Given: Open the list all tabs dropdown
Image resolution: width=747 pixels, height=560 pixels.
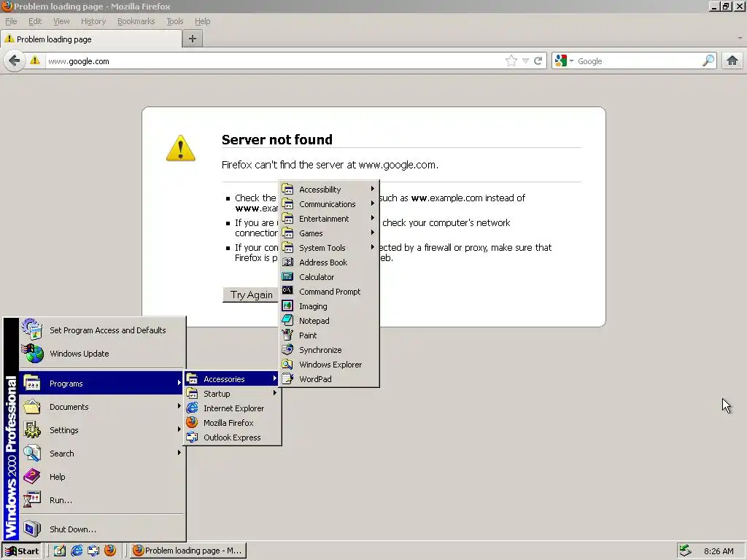Looking at the screenshot, I should pyautogui.click(x=740, y=38).
